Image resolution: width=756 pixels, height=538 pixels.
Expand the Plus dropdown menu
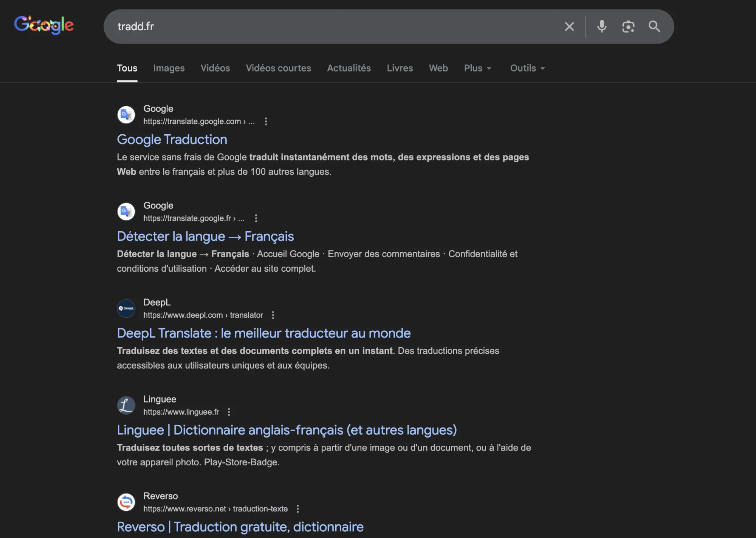point(477,68)
